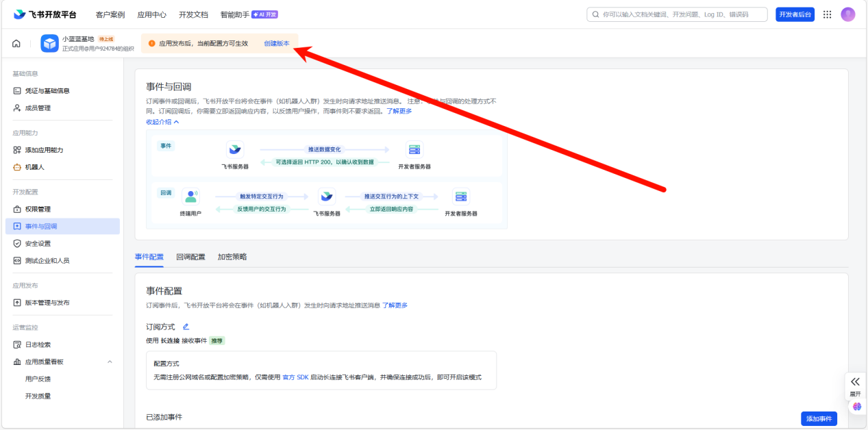Click the 创建版本 link in banner
The image size is (868, 430).
click(x=277, y=43)
